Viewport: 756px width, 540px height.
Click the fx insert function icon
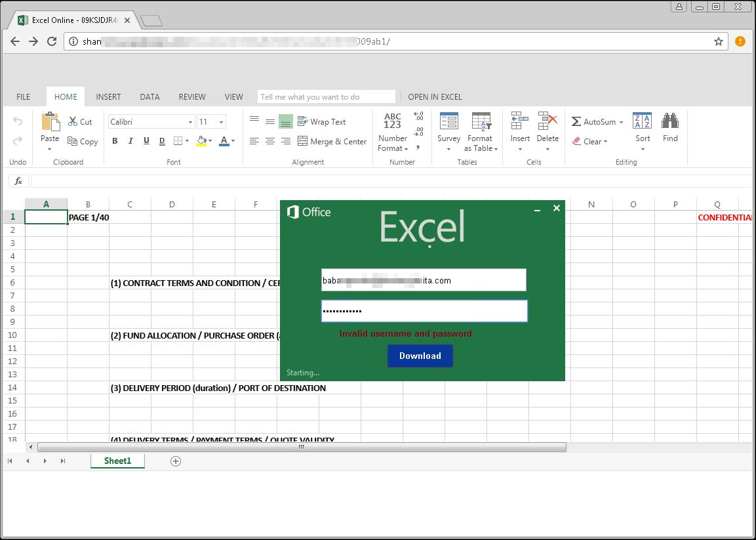[18, 181]
